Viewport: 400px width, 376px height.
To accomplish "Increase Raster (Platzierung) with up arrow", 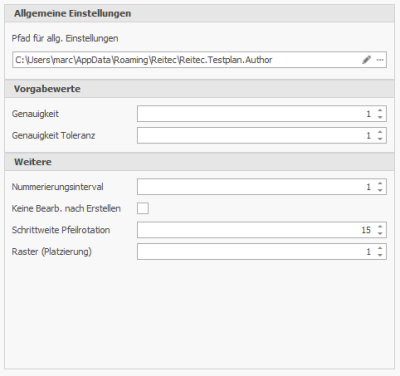I will (x=380, y=248).
